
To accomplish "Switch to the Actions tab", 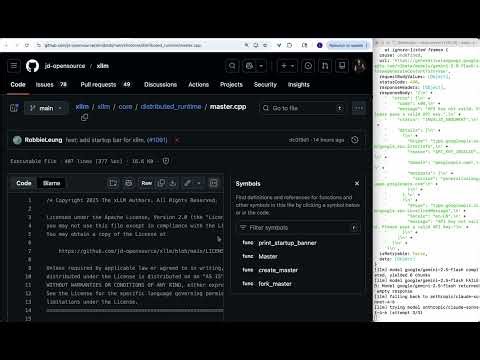I will point(198,85).
